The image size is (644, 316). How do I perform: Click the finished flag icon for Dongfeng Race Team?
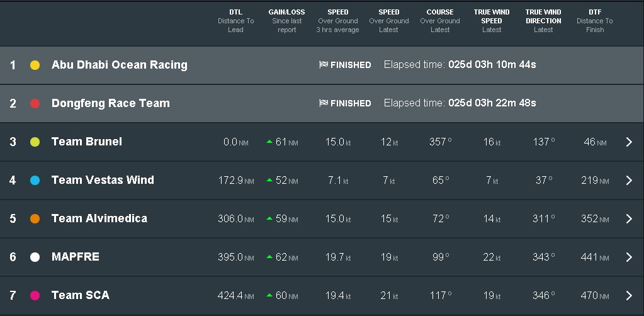pos(324,103)
